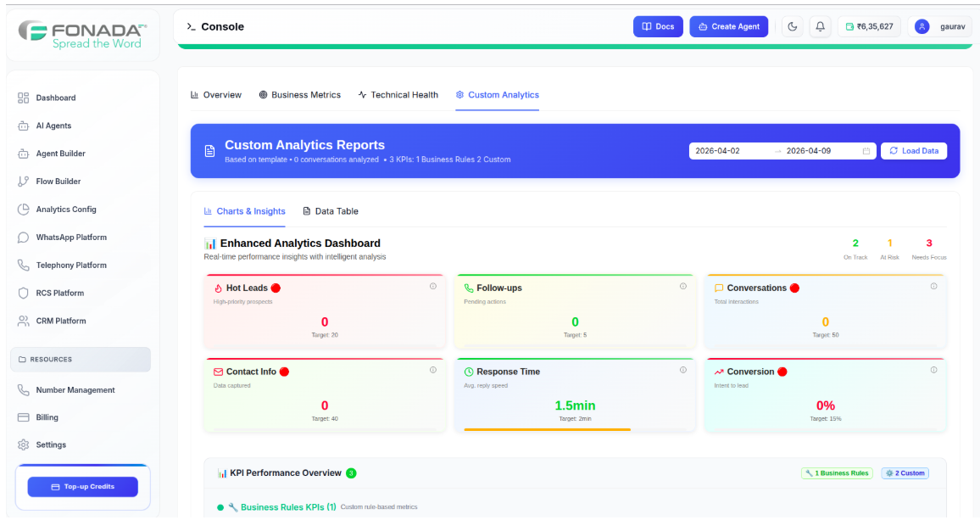The height and width of the screenshot is (520, 980).
Task: Click the Contact Info envelope icon
Action: click(218, 372)
